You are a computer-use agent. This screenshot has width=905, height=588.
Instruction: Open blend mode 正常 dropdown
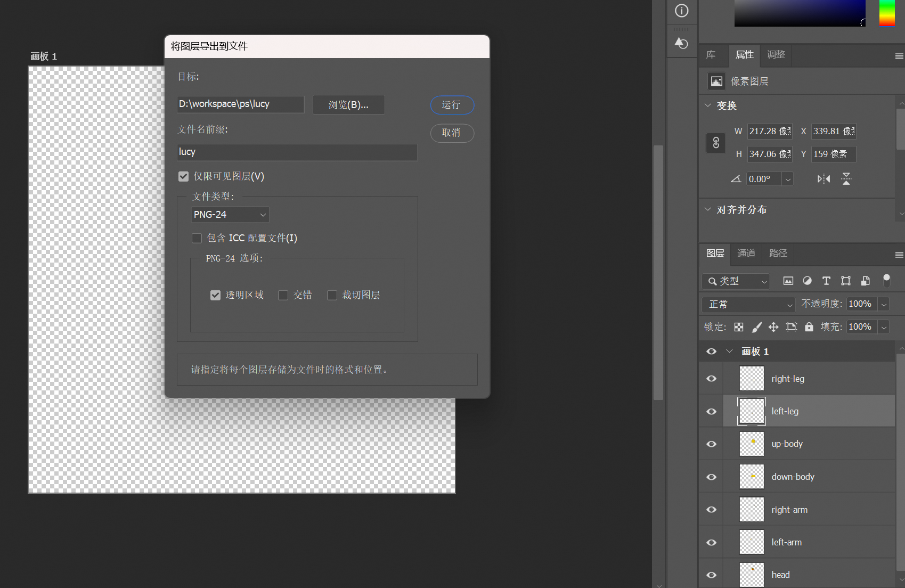[748, 305]
